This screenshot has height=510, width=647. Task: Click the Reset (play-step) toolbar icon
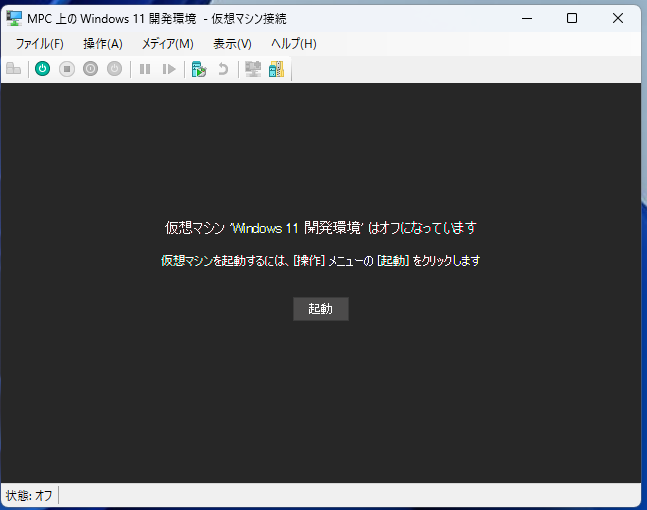pyautogui.click(x=169, y=69)
